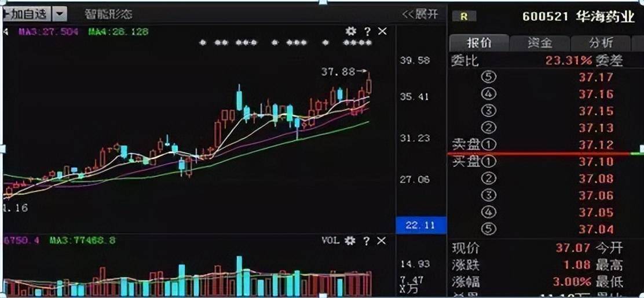Screen dimensions: 644x298
Task: Add stock to watchlist with 加自选
Action: pos(26,14)
